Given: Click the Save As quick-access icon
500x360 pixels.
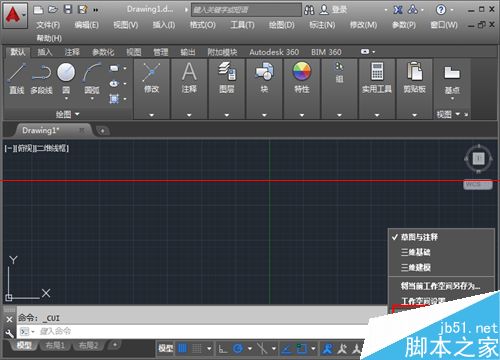Looking at the screenshot, I should [82, 10].
